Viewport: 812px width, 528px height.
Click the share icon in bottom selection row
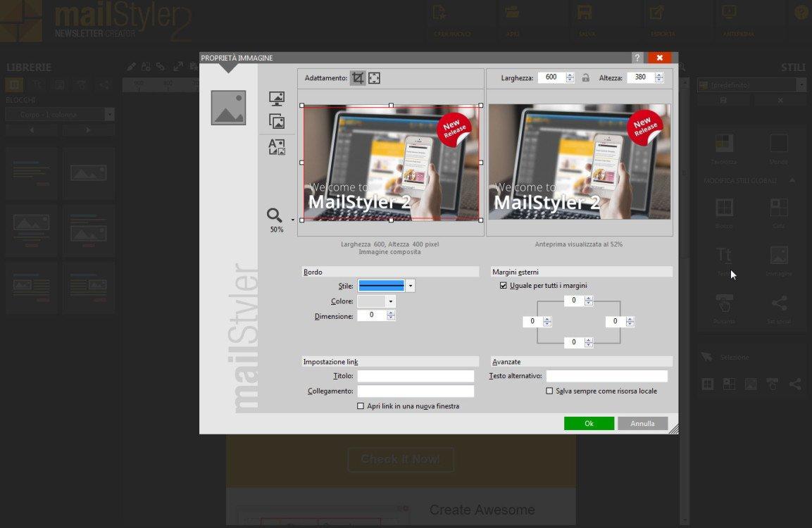pos(795,384)
